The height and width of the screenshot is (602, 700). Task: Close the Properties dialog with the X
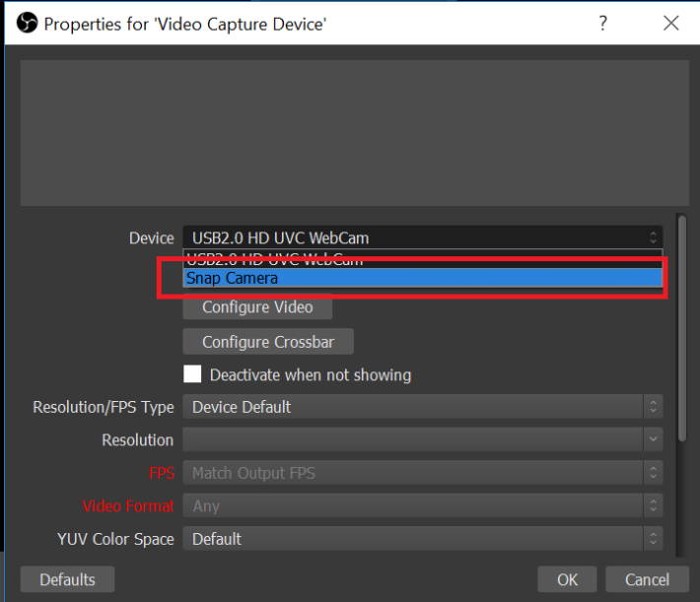pos(671,24)
